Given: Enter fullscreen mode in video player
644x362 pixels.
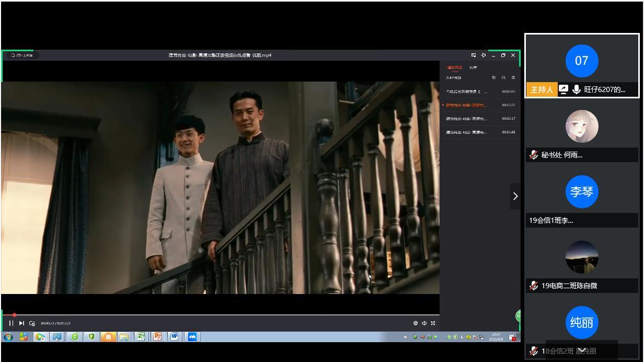Looking at the screenshot, I should pyautogui.click(x=433, y=323).
